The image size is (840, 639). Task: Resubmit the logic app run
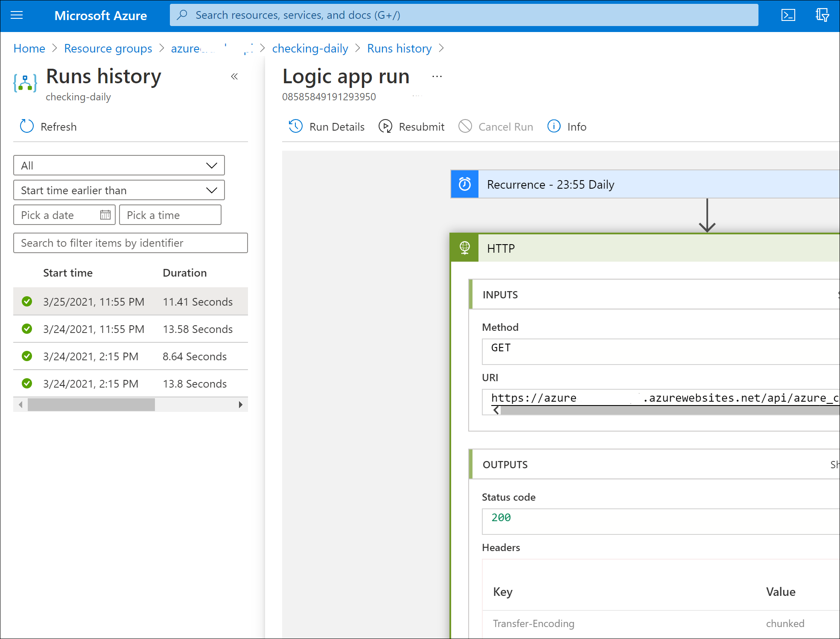click(x=411, y=127)
